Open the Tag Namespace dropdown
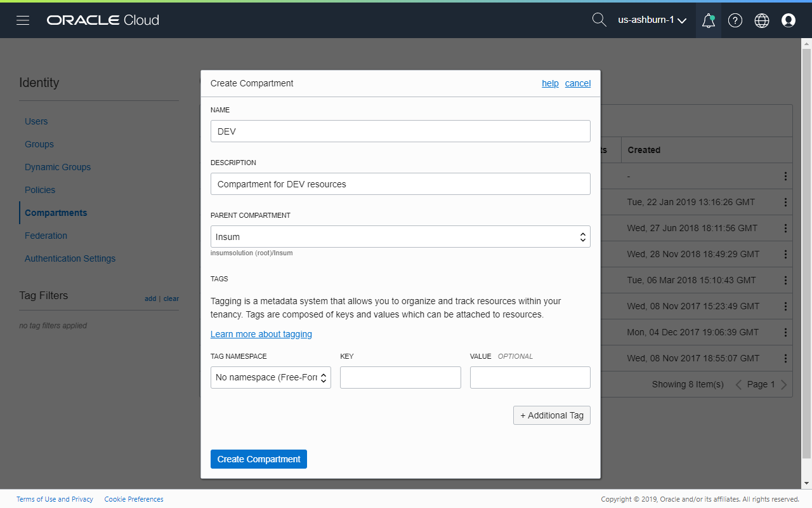The height and width of the screenshot is (508, 812). click(271, 377)
